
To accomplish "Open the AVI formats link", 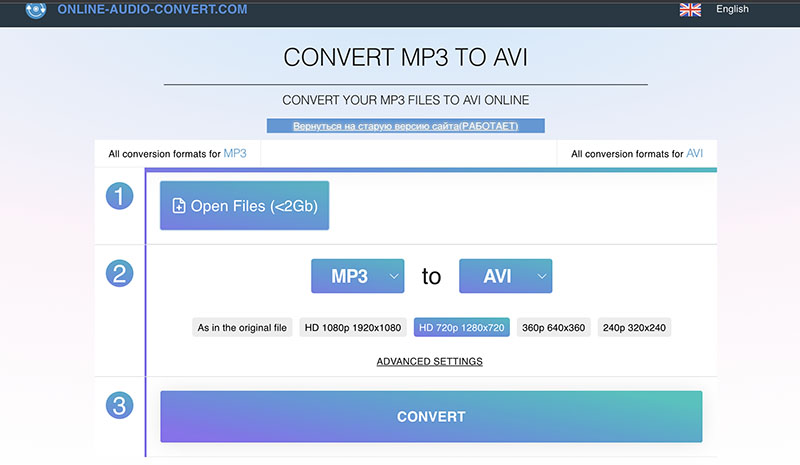I will [694, 153].
